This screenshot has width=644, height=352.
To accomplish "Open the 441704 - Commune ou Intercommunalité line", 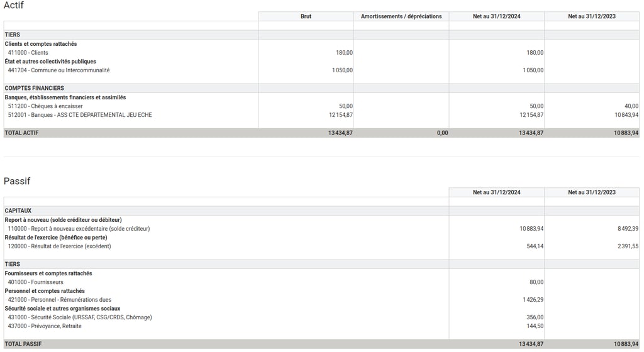I will (321, 70).
